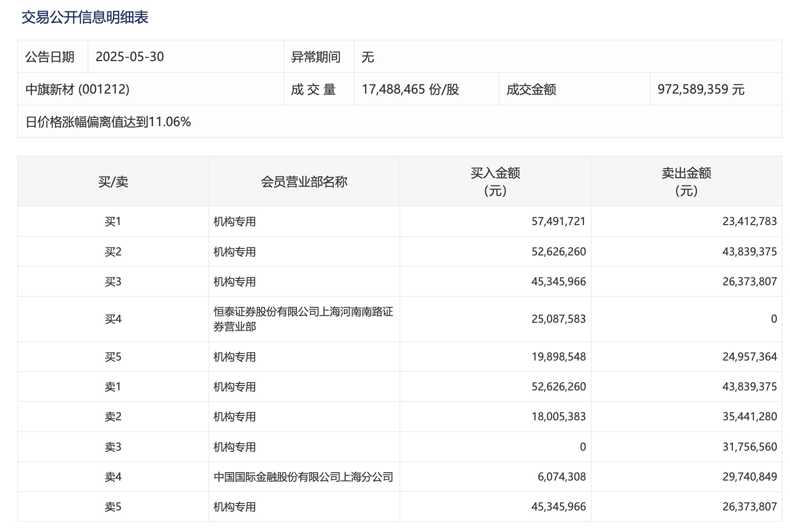The image size is (790, 532).
Task: Click sell amount 31,756,560 in 卖3 row
Action: click(749, 447)
